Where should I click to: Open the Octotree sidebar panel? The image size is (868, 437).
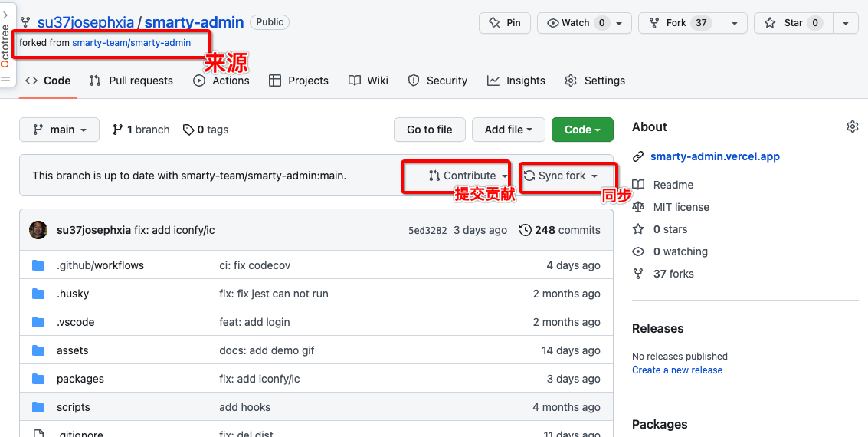(x=6, y=42)
